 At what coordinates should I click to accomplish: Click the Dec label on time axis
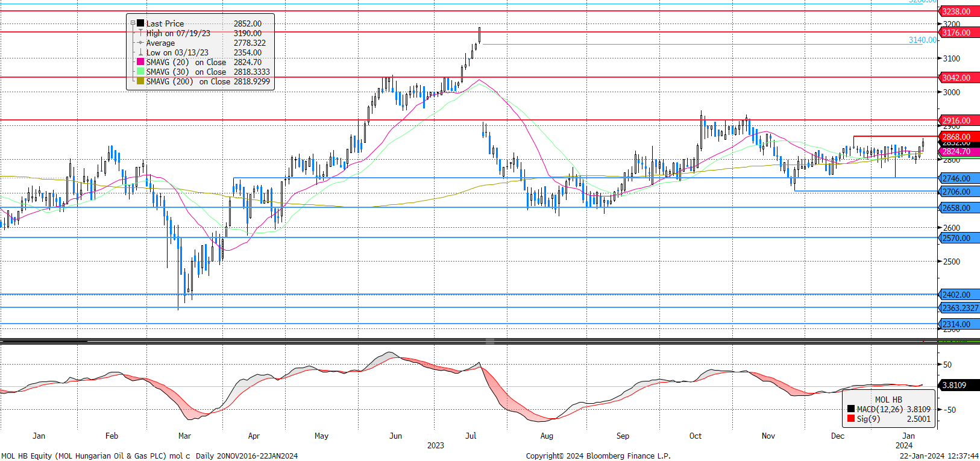(x=838, y=436)
